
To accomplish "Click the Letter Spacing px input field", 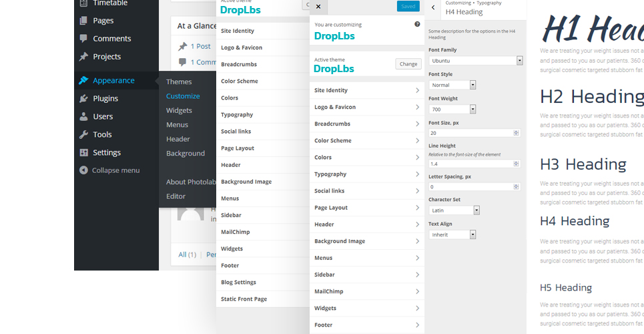I will (x=474, y=187).
